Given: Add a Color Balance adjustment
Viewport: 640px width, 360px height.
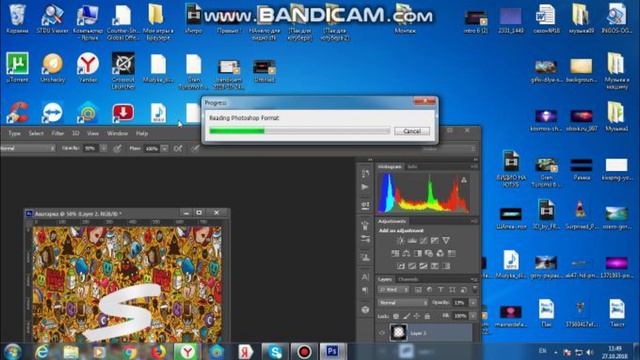Looking at the screenshot, I should point(406,253).
